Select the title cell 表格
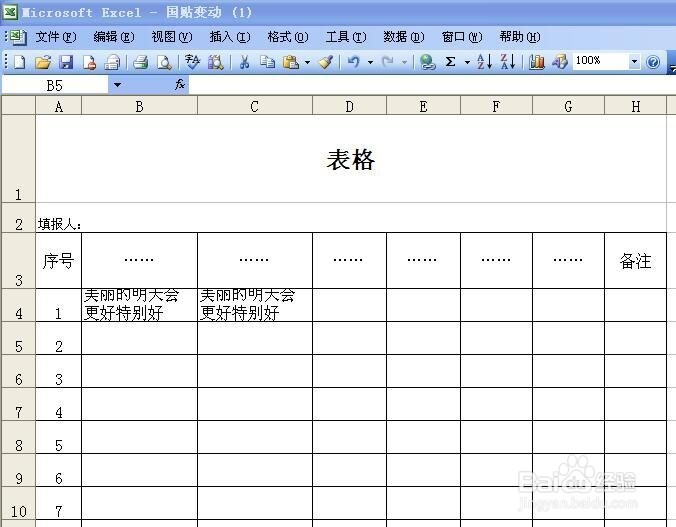This screenshot has width=676, height=527. click(351, 159)
